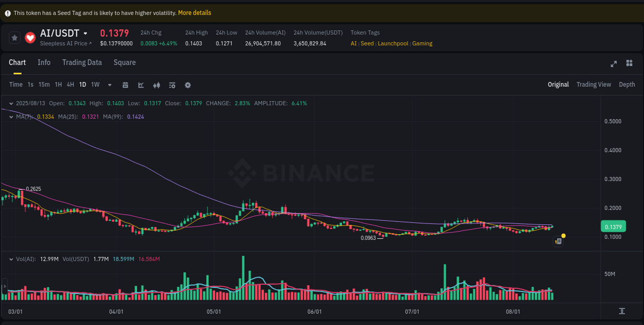Screen dimensions: 644x325
Task: Click the More details link in the banner
Action: pyautogui.click(x=194, y=12)
